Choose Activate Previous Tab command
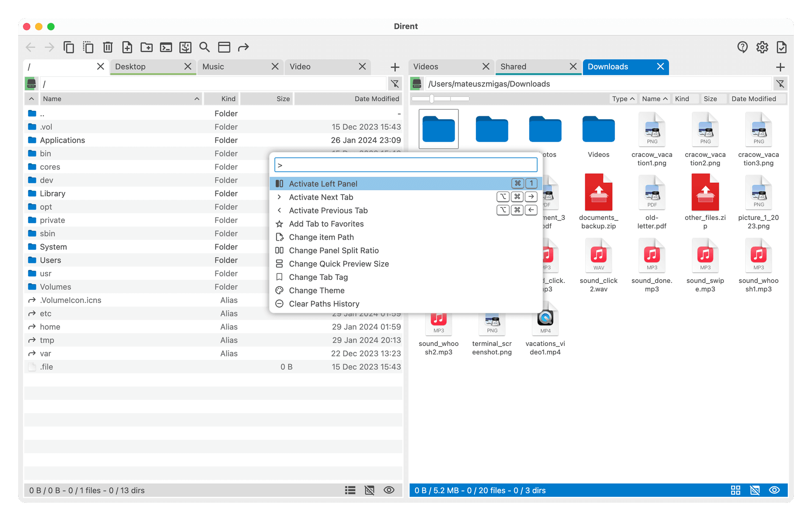 (x=406, y=210)
